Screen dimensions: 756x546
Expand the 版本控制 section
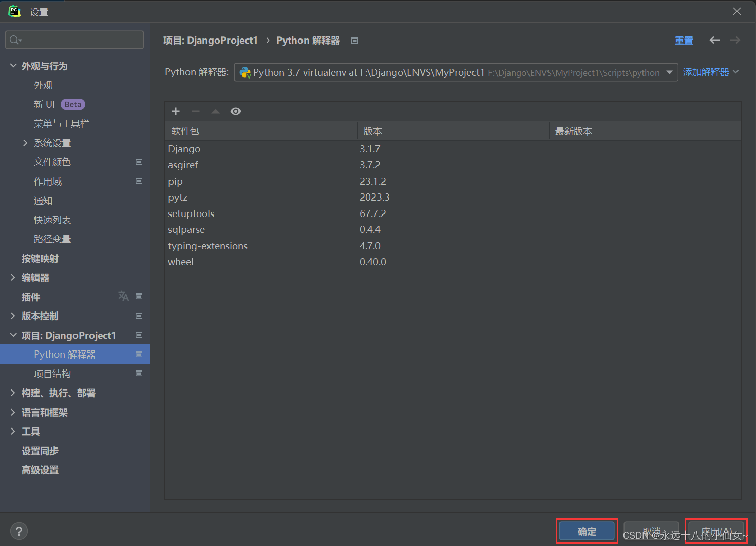click(x=13, y=316)
